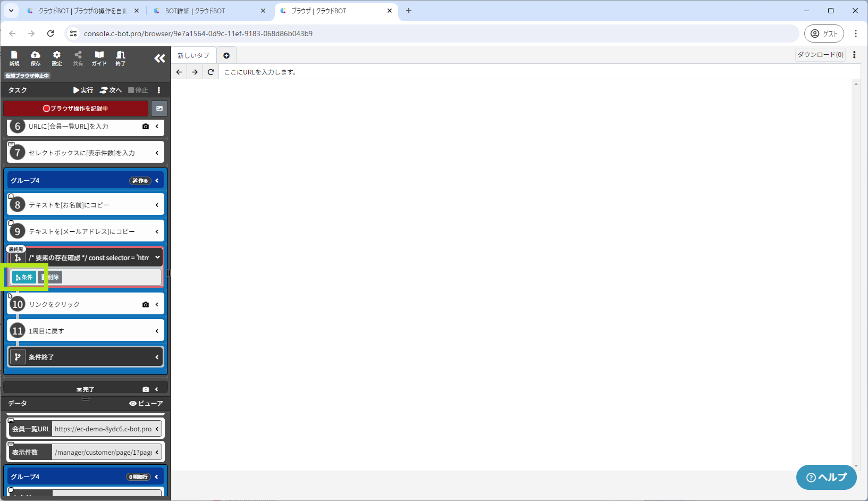This screenshot has width=868, height=501.
Task: Click Chrome ゲスト profile button
Action: pyautogui.click(x=824, y=34)
